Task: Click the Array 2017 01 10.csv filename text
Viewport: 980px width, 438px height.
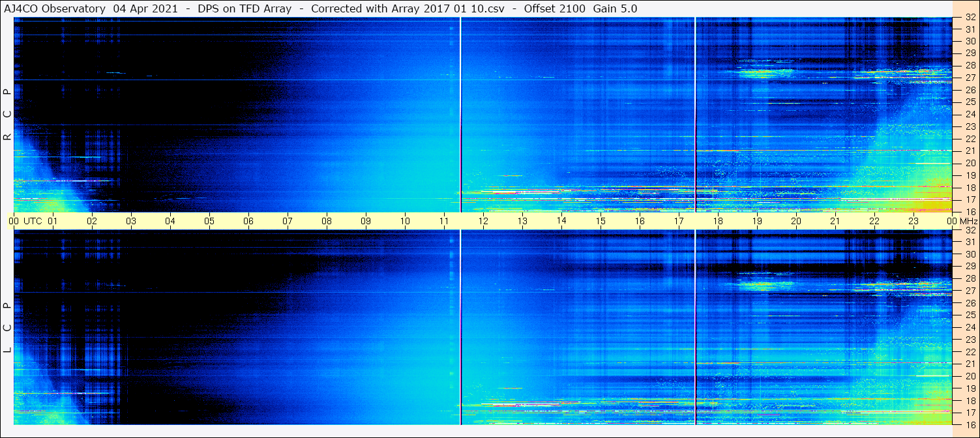Action: 453,8
